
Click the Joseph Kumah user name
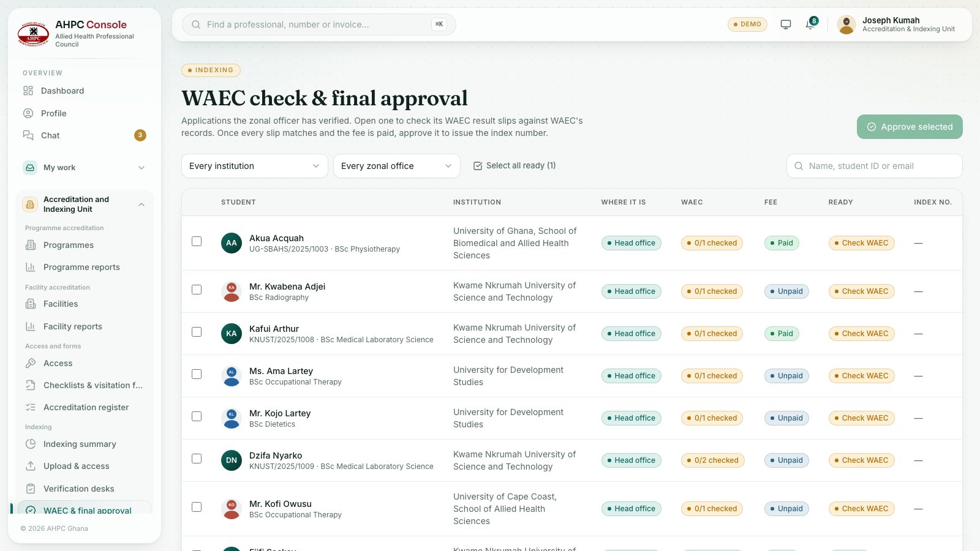891,20
